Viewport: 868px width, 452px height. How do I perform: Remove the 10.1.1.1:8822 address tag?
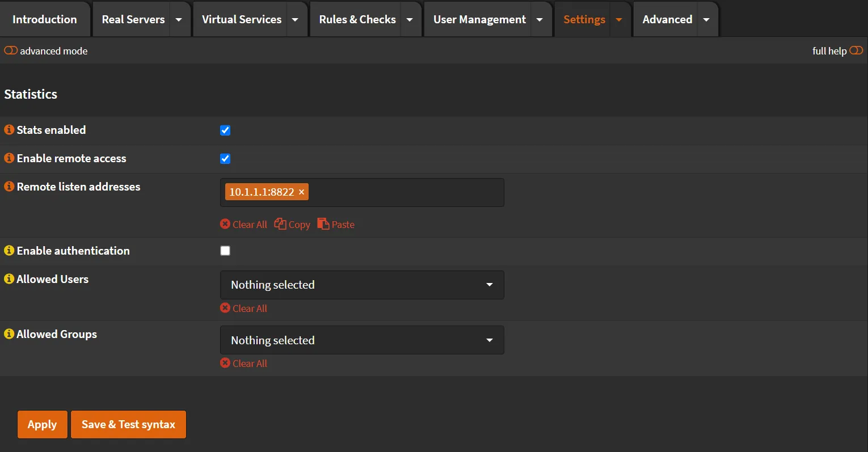click(301, 192)
